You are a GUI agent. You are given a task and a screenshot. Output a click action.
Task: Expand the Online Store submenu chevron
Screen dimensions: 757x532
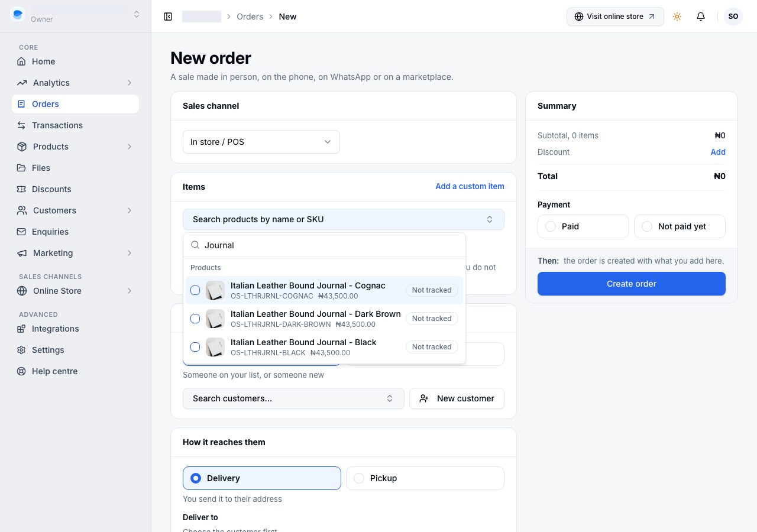point(130,291)
